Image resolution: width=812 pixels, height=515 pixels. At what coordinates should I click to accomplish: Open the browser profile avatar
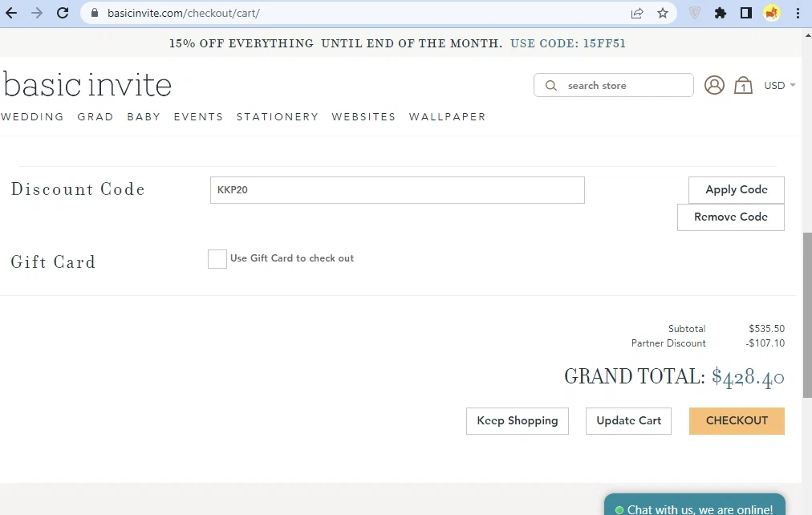[772, 14]
